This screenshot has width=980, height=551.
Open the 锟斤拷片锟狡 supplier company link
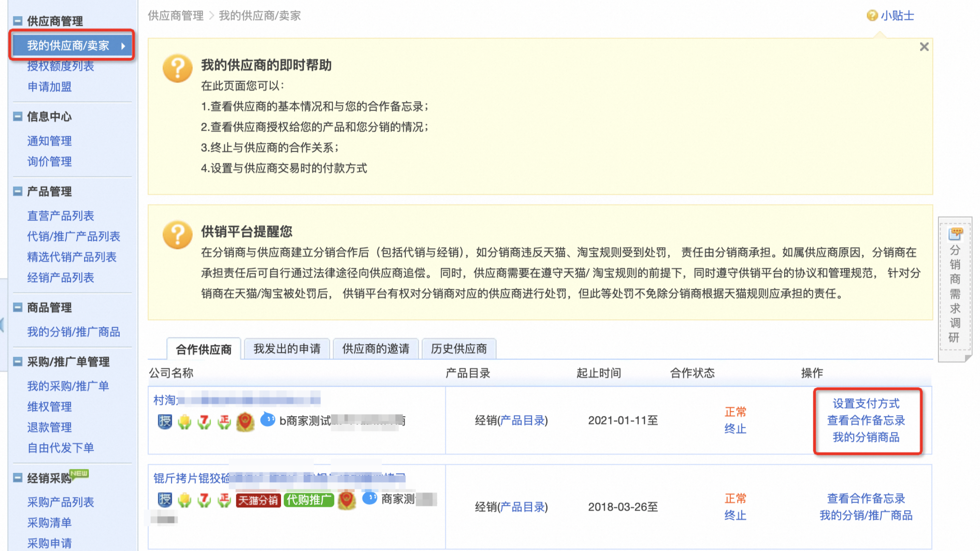[279, 478]
